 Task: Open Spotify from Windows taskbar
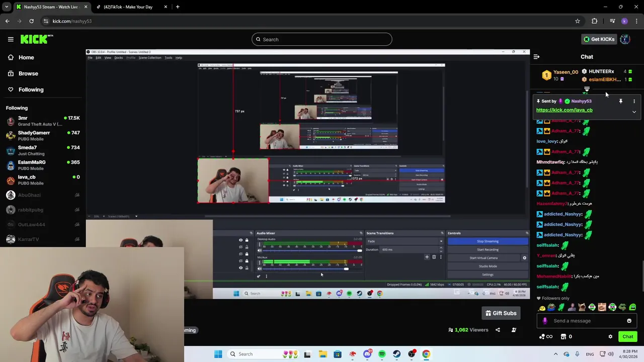(x=382, y=354)
